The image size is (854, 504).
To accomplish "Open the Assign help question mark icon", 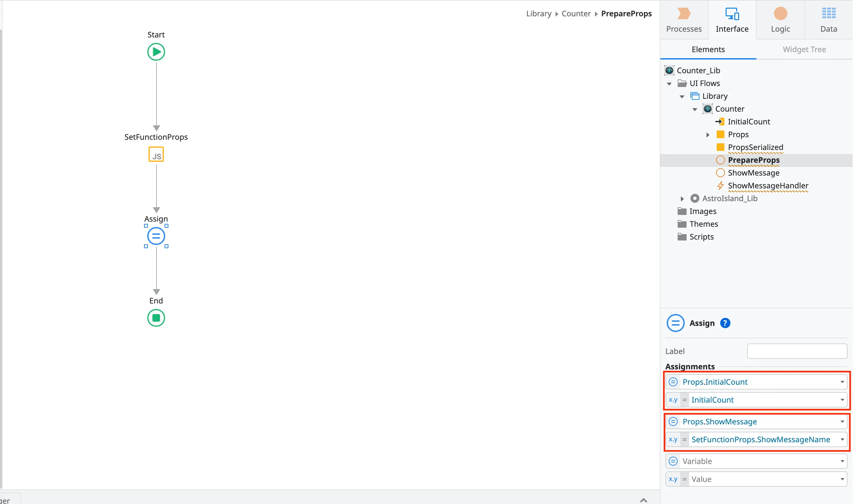I will click(725, 323).
